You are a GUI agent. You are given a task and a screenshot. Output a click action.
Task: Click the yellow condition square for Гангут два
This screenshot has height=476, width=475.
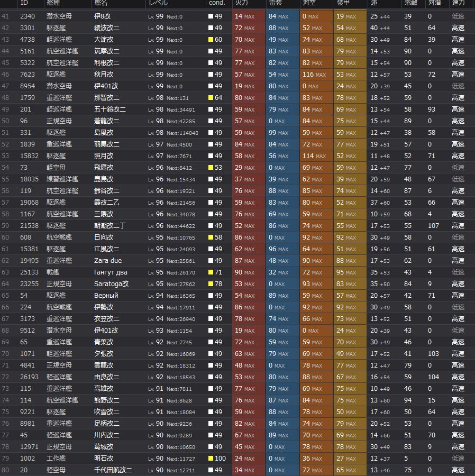211,272
